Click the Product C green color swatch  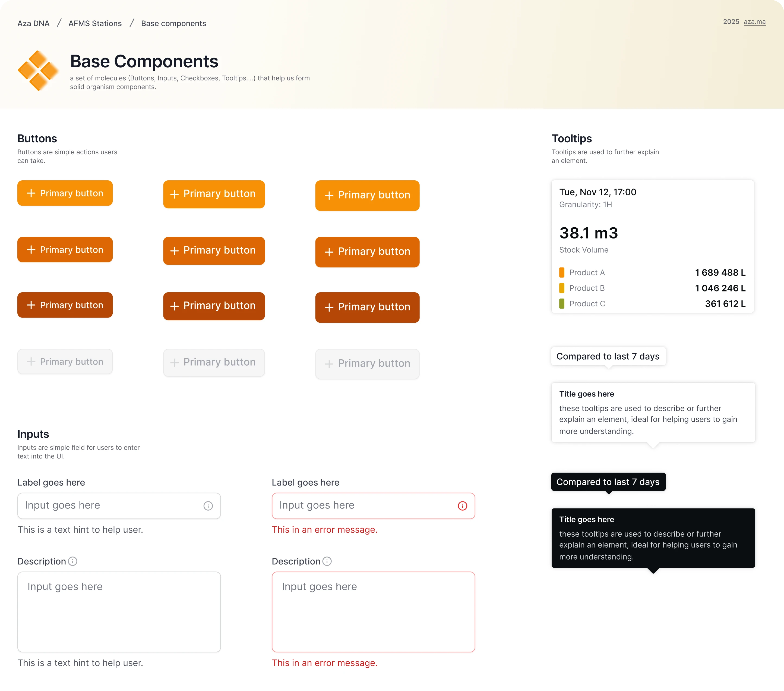pyautogui.click(x=562, y=303)
